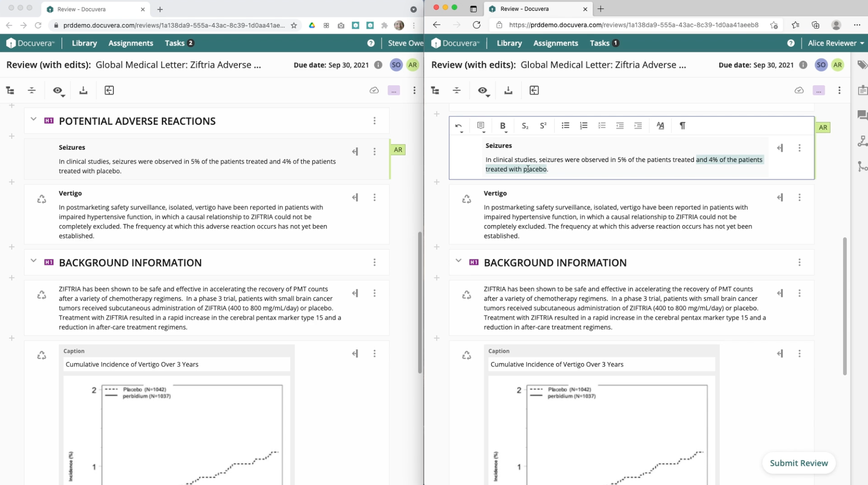The height and width of the screenshot is (485, 868).
Task: Open Assignments in left window
Action: click(131, 43)
